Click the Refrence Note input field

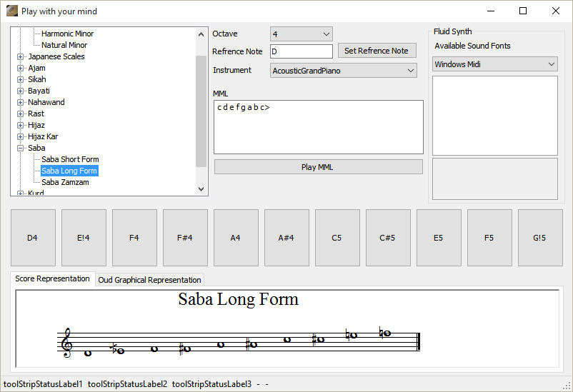click(x=302, y=51)
